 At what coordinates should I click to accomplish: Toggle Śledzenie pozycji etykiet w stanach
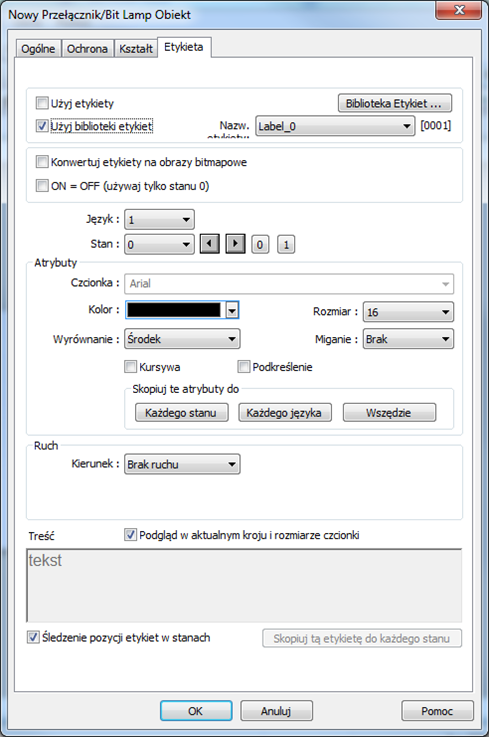click(33, 637)
